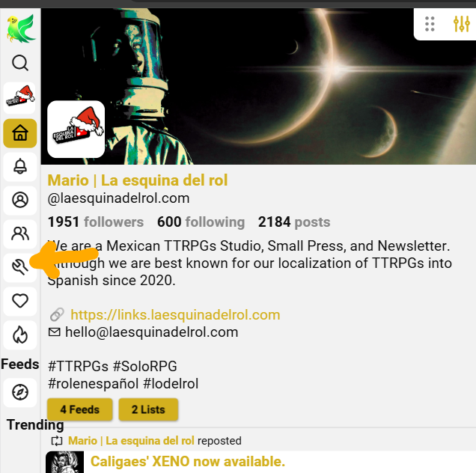Click the 2 Lists button
Screen dimensions: 476x473
148,409
